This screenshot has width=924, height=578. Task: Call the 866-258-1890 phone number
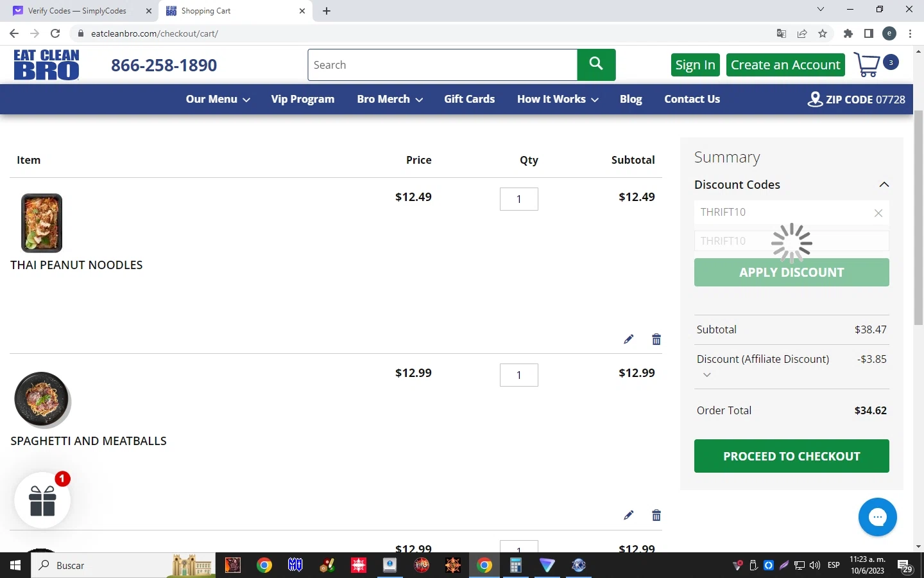click(164, 65)
